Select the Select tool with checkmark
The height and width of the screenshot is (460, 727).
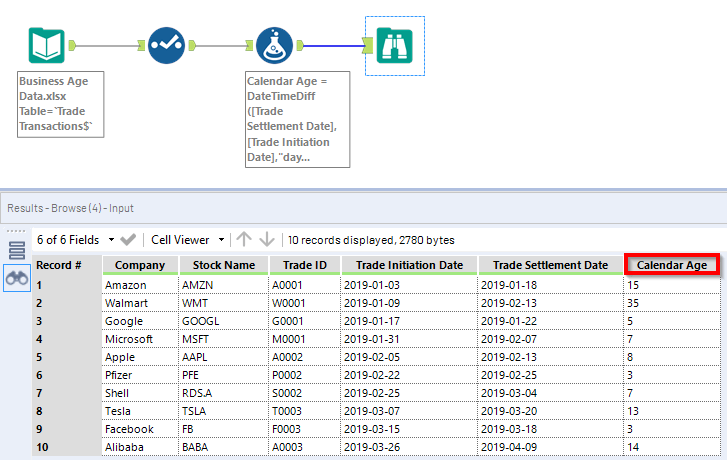coord(166,45)
